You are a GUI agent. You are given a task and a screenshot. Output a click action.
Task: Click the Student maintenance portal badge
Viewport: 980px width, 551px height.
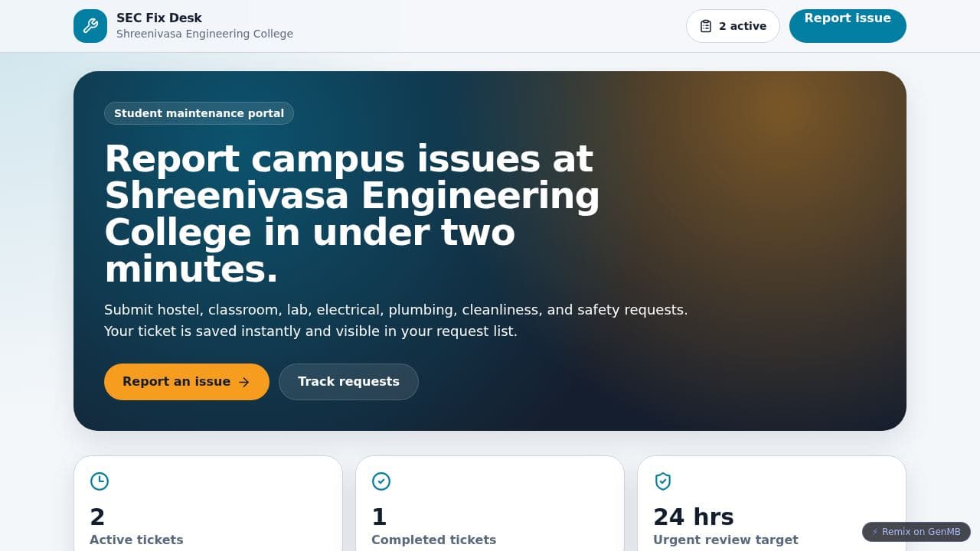pos(199,113)
